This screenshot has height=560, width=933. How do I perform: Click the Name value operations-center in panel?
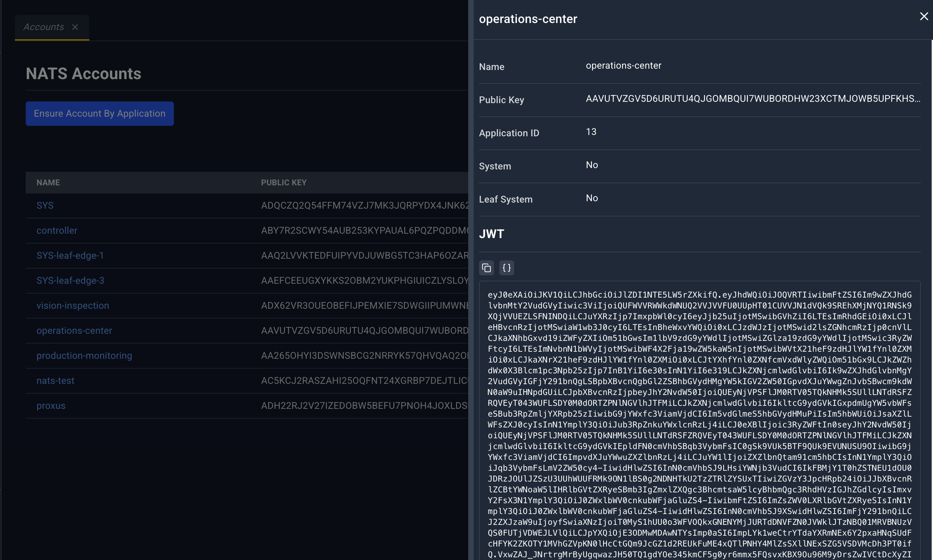[x=623, y=66]
